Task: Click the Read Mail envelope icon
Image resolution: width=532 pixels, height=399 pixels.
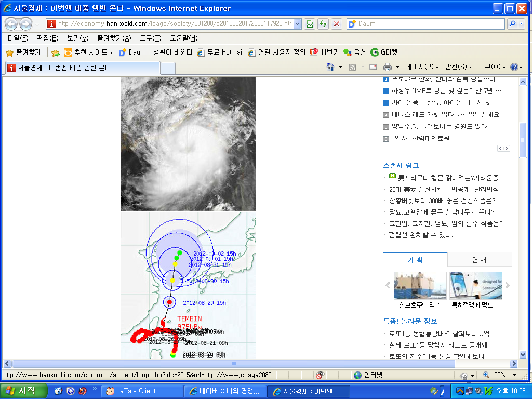Action: [x=373, y=67]
